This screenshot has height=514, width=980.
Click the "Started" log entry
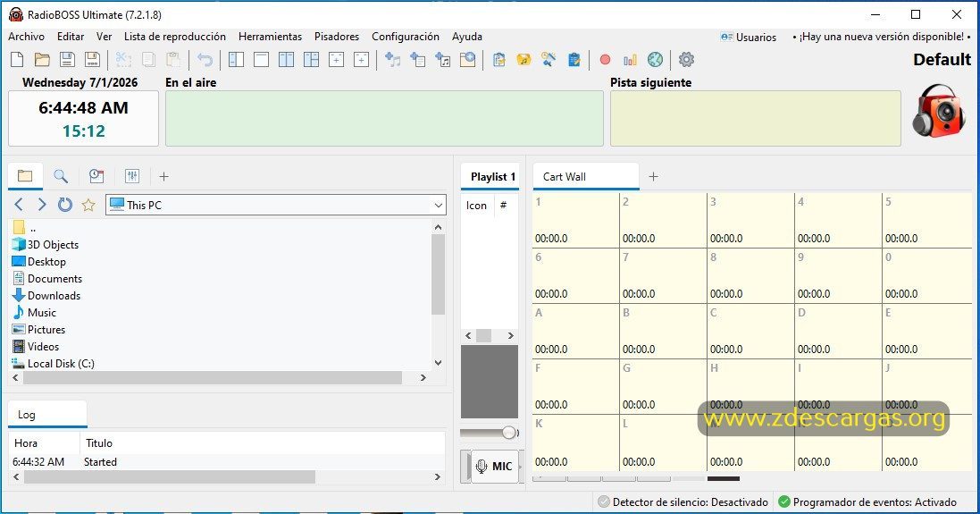pos(100,461)
